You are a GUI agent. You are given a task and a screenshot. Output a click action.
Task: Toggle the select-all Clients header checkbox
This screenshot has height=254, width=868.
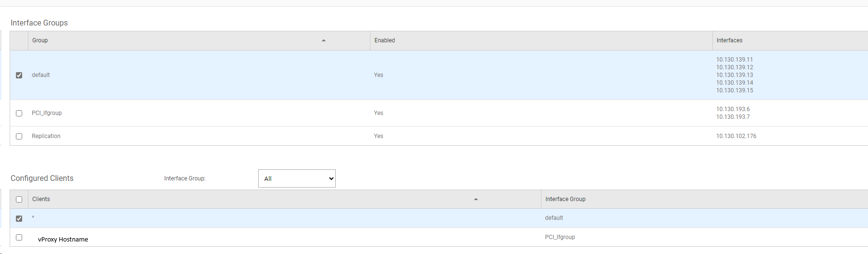19,199
